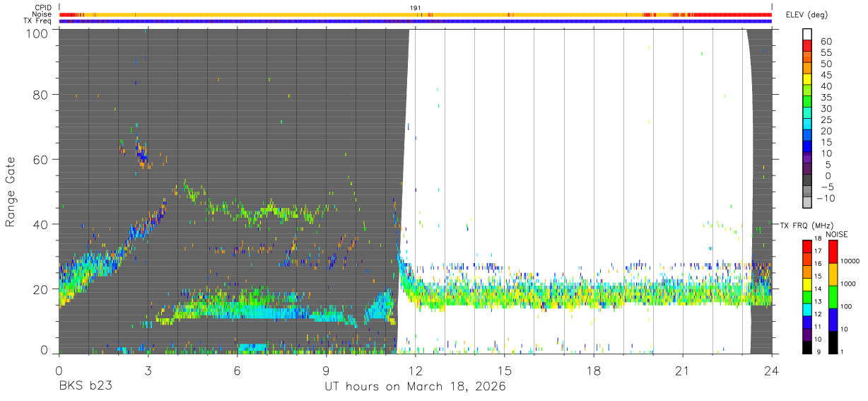
Task: Click the ELEV colorbar tick label '-10'
Action: click(x=826, y=199)
